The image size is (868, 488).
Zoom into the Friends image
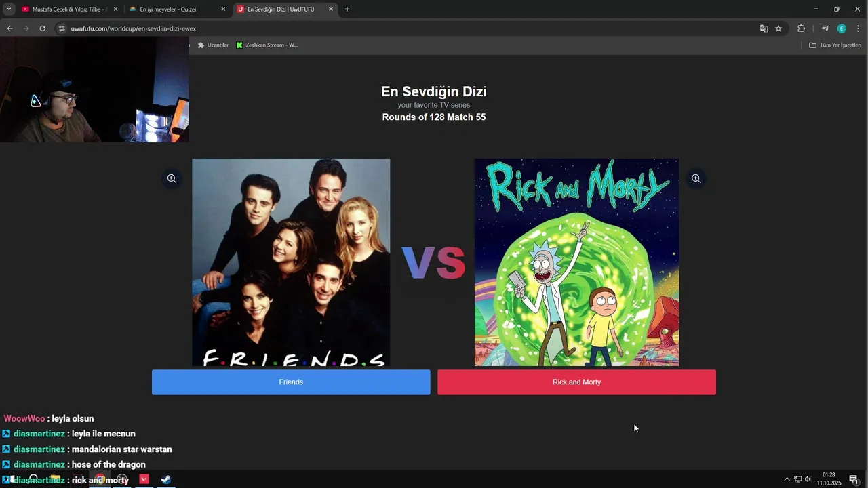pos(172,178)
